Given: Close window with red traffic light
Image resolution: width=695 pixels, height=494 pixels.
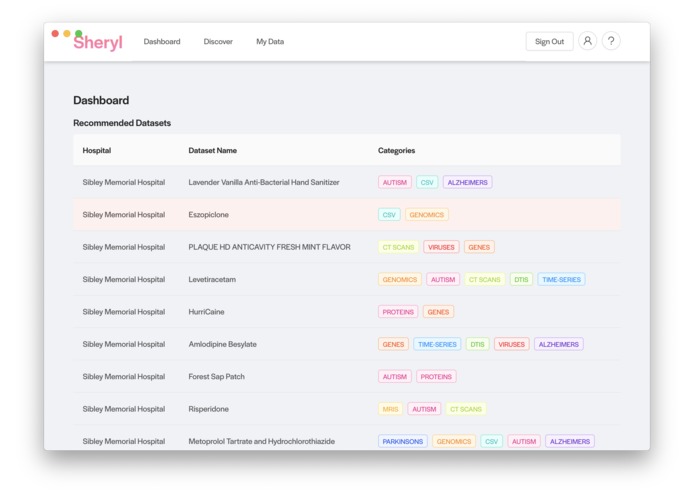Looking at the screenshot, I should pos(55,33).
